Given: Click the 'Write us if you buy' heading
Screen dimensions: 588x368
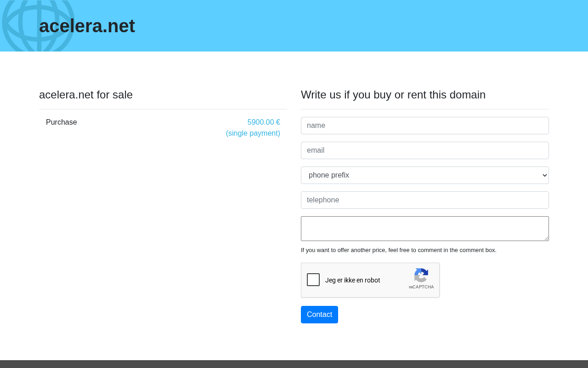Looking at the screenshot, I should tap(393, 95).
